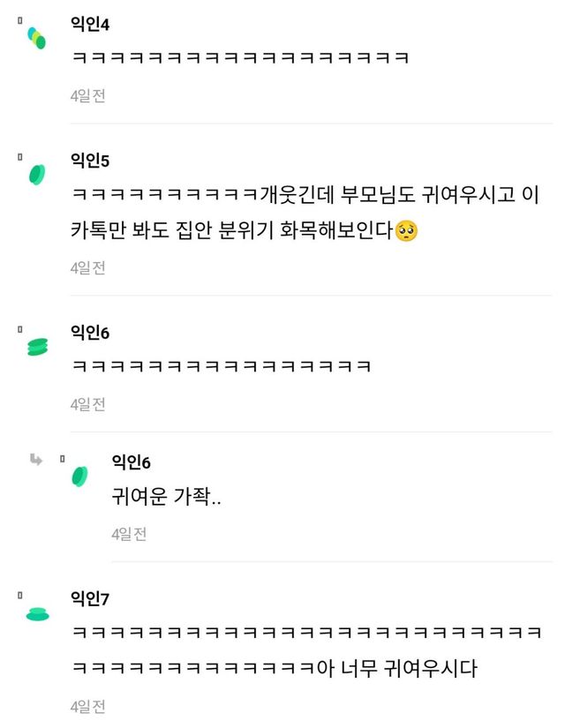Click 익인4's ㅋㅋㅋ comment text
The height and width of the screenshot is (728, 565).
point(240,58)
